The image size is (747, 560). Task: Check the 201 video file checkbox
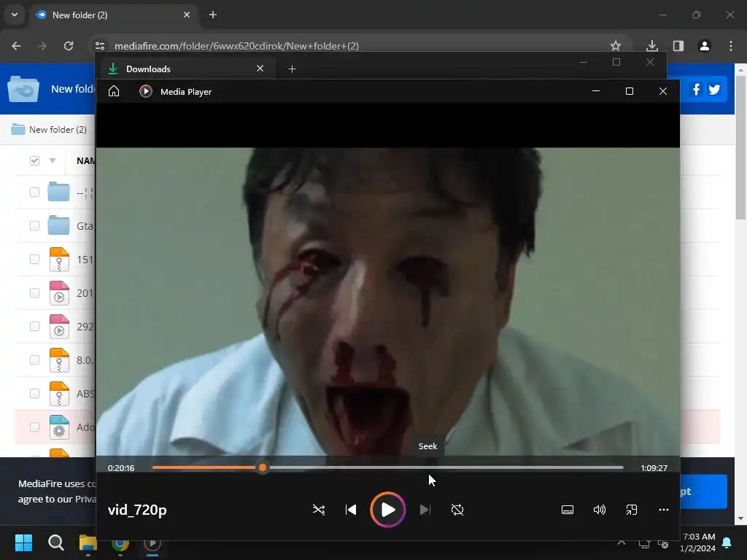(x=34, y=293)
